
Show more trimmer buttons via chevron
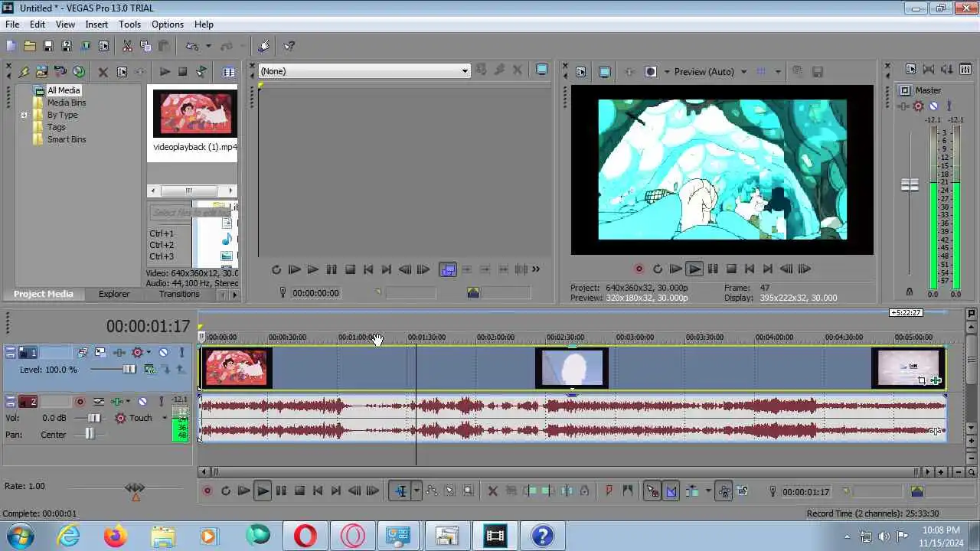pos(536,269)
